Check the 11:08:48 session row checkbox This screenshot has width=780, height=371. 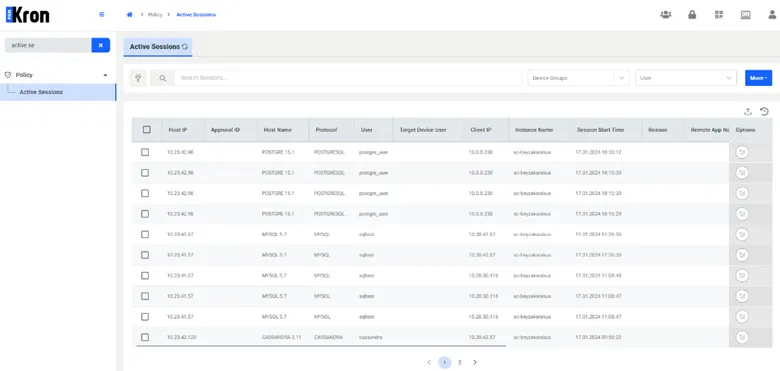[x=145, y=276]
